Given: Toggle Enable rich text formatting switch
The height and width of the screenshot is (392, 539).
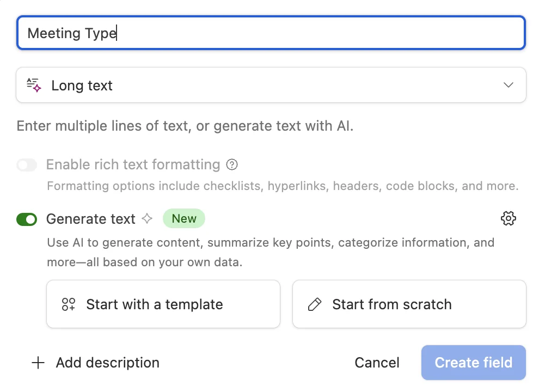Looking at the screenshot, I should coord(27,165).
